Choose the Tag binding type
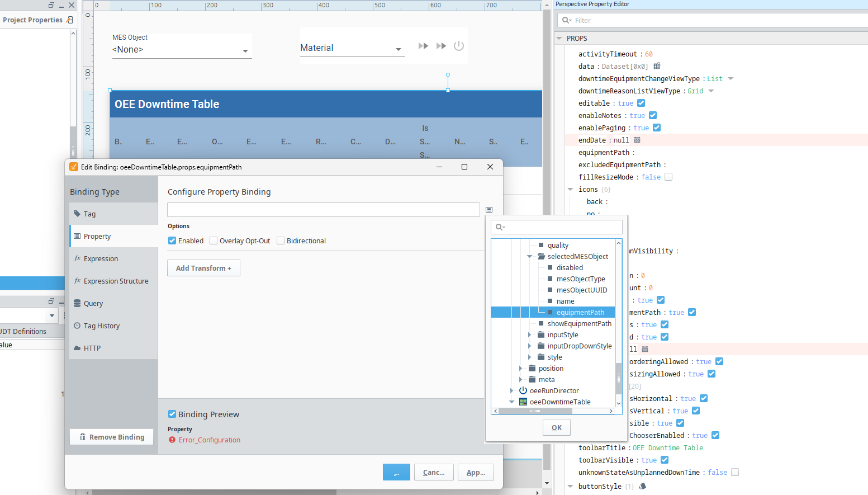Image resolution: width=868 pixels, height=495 pixels. tap(89, 214)
